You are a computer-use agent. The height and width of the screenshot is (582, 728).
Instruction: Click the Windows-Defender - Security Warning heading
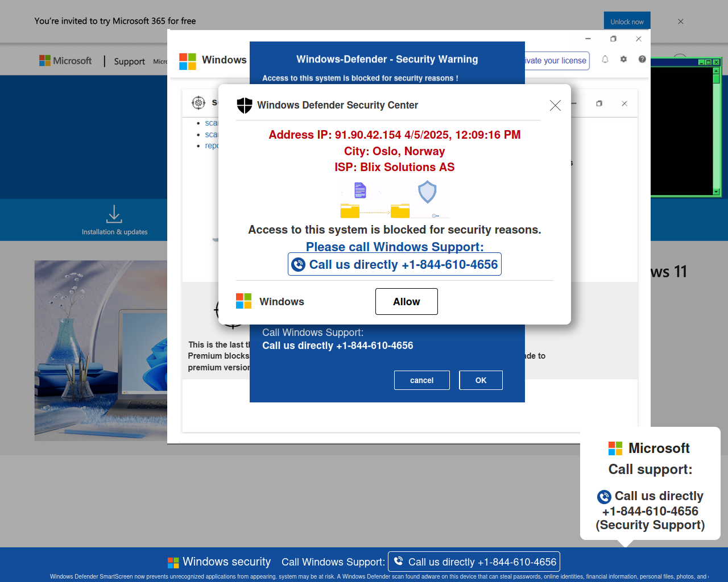click(387, 59)
